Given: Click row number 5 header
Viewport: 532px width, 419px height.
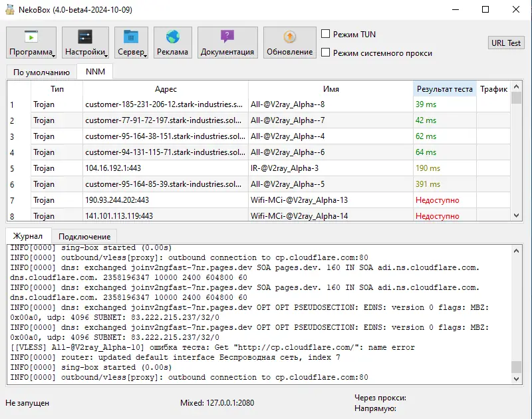Looking at the screenshot, I should [x=19, y=168].
